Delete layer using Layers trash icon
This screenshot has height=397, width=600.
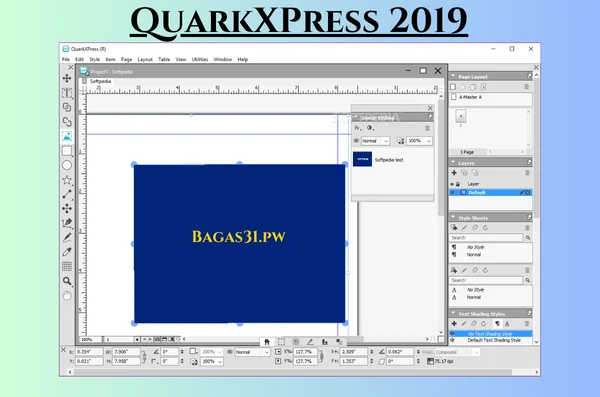(x=527, y=173)
